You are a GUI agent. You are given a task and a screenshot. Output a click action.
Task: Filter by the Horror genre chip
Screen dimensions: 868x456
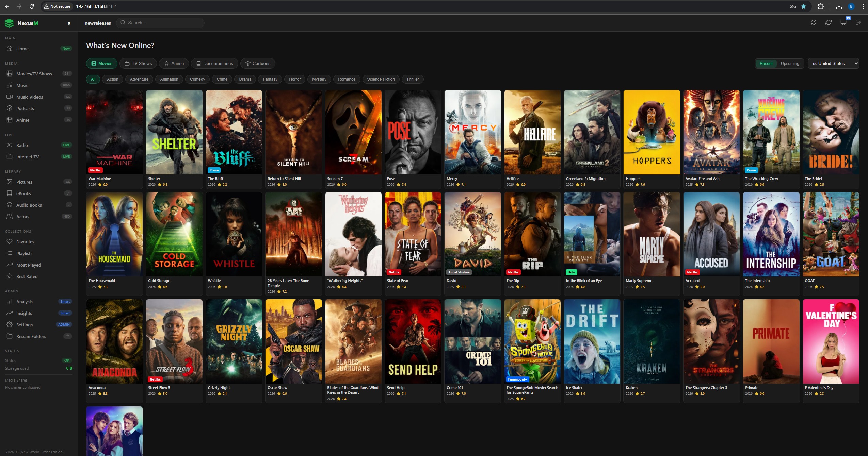[294, 79]
